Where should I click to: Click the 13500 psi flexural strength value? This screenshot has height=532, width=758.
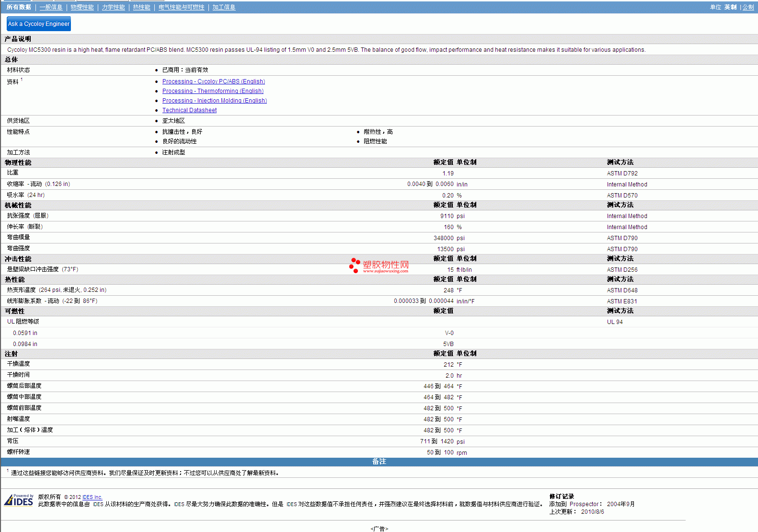coord(451,249)
